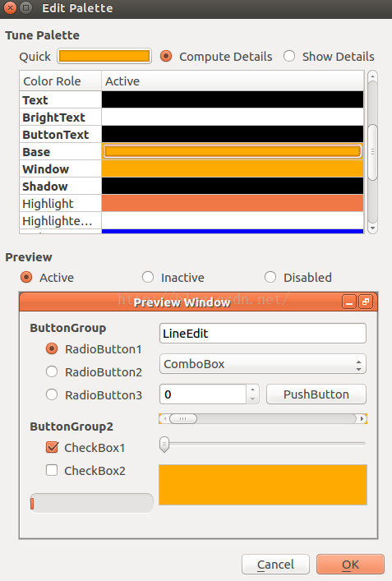
Task: Click the Color Role column header
Action: tap(60, 81)
